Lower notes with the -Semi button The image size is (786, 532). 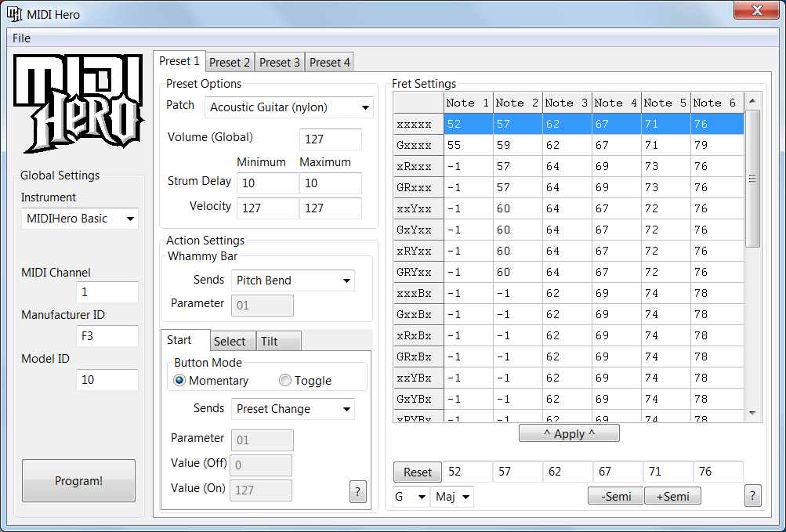pyautogui.click(x=616, y=497)
